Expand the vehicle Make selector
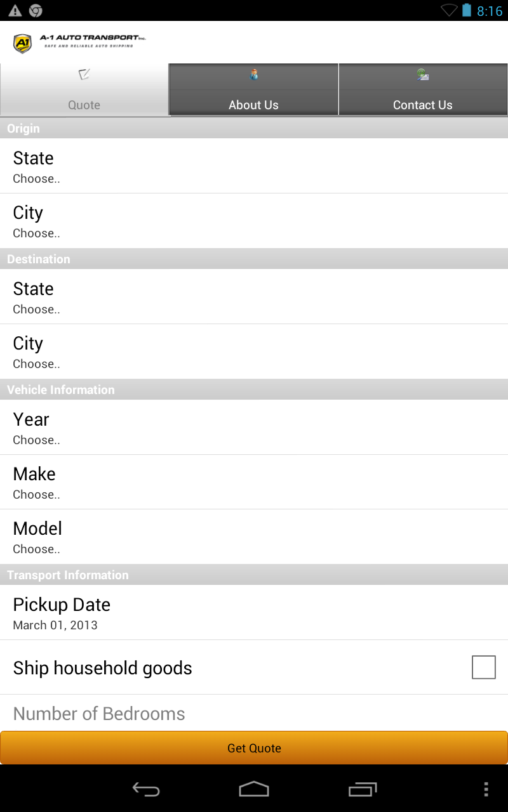 point(254,482)
